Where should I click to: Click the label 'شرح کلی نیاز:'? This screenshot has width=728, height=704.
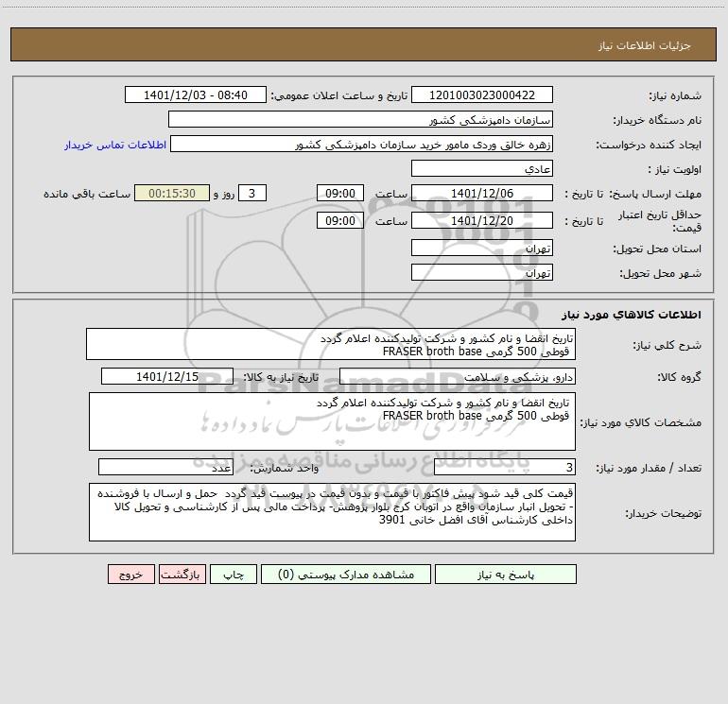tap(667, 345)
